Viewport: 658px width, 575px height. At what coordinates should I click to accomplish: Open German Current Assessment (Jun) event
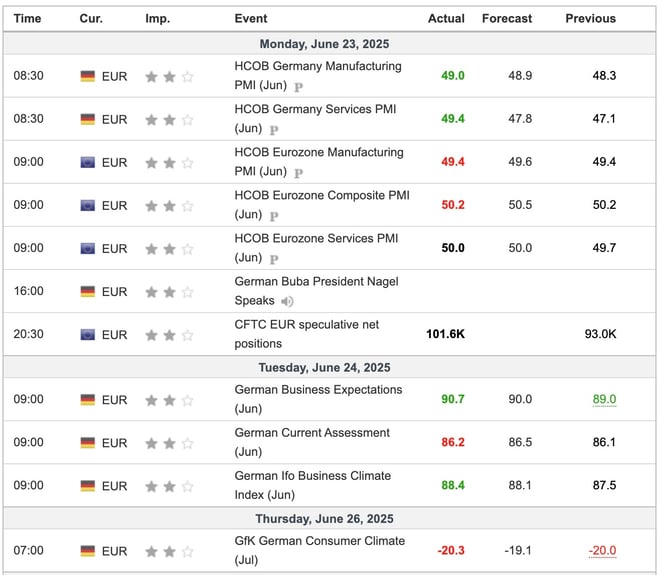tap(312, 442)
